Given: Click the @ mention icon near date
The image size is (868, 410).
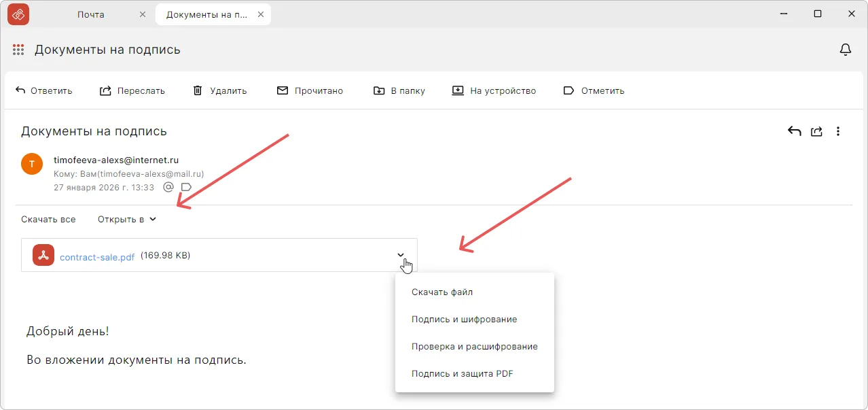Looking at the screenshot, I should [x=168, y=187].
